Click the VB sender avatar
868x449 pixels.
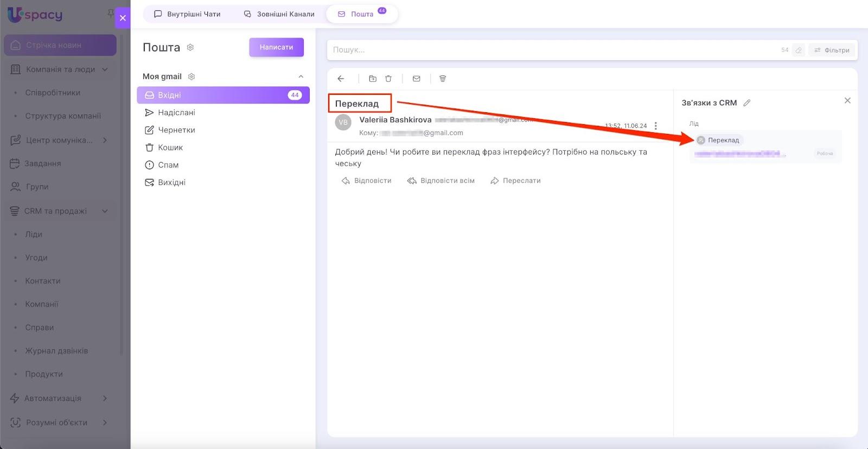point(343,123)
